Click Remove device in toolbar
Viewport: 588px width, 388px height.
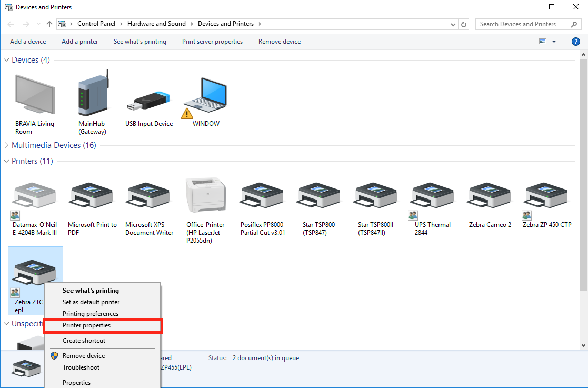(x=280, y=42)
